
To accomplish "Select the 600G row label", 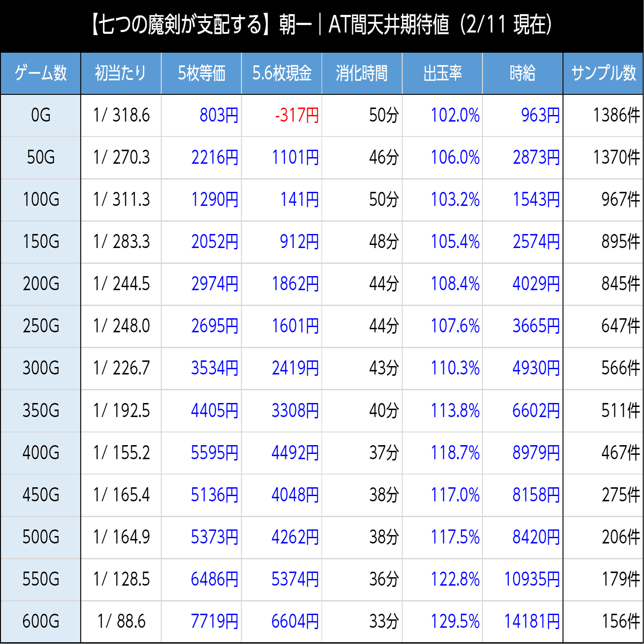I will click(40, 621).
